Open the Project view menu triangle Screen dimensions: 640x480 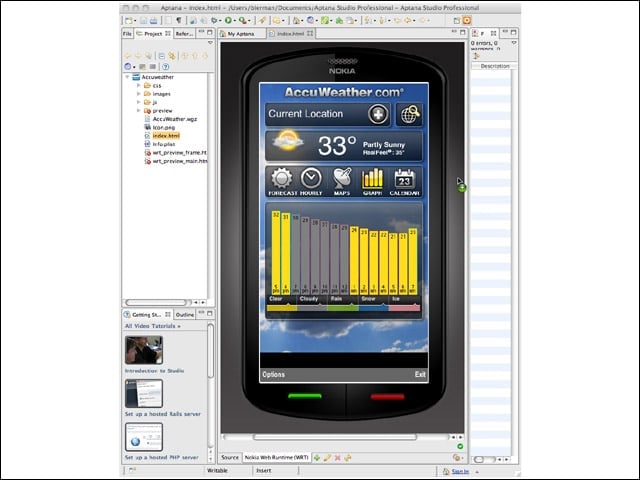tap(210, 43)
